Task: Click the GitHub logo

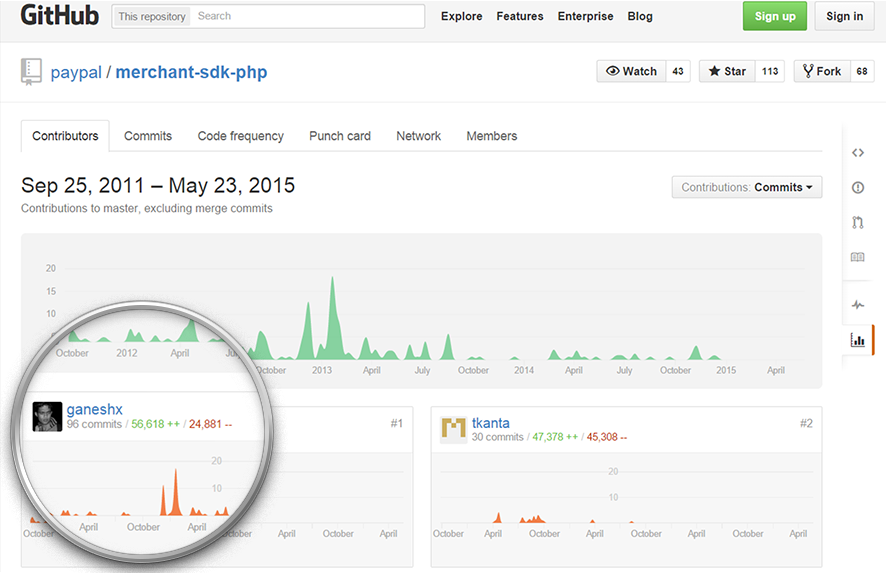Action: point(59,16)
